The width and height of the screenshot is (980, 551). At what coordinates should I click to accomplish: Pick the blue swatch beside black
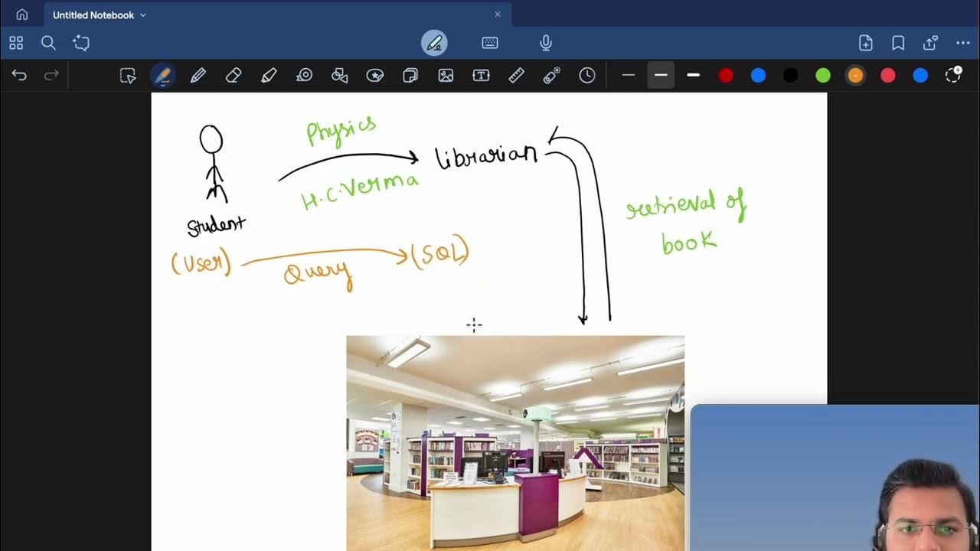coord(758,75)
